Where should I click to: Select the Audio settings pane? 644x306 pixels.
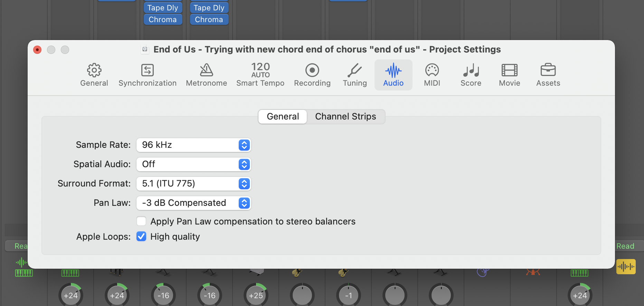(x=394, y=75)
